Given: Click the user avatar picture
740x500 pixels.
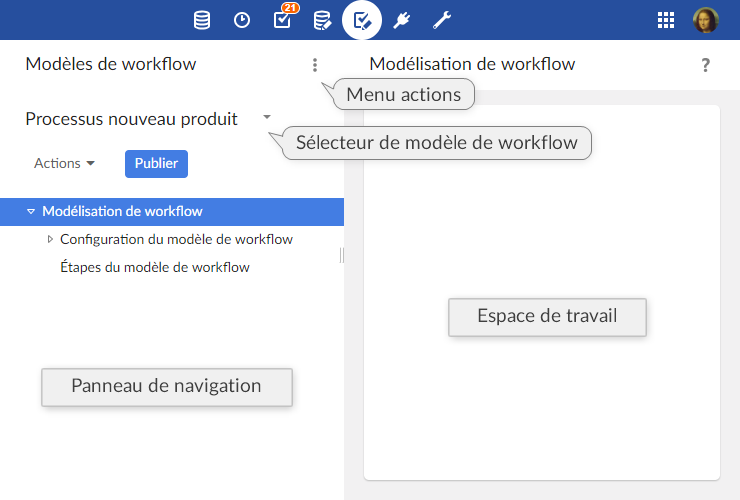Looking at the screenshot, I should [x=706, y=20].
